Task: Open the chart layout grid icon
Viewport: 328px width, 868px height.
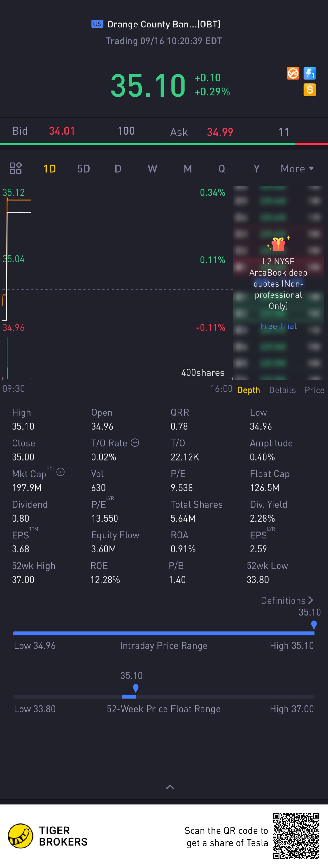Action: coord(15,168)
